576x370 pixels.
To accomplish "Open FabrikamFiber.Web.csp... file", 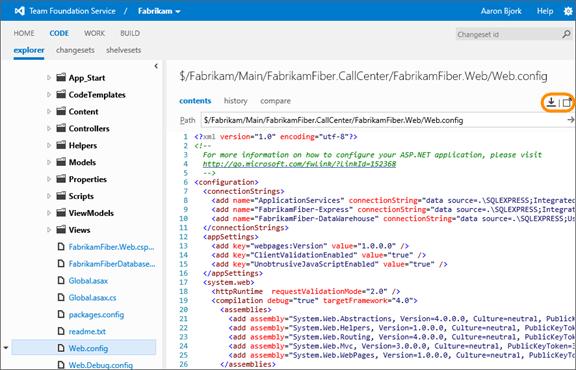I will (111, 247).
